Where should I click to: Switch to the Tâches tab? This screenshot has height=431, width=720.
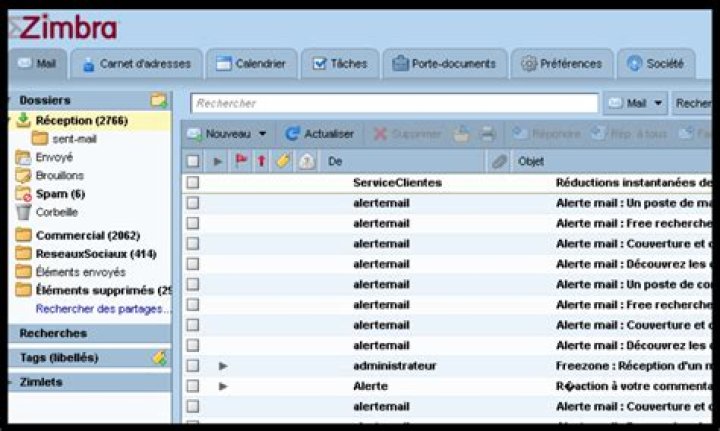340,64
